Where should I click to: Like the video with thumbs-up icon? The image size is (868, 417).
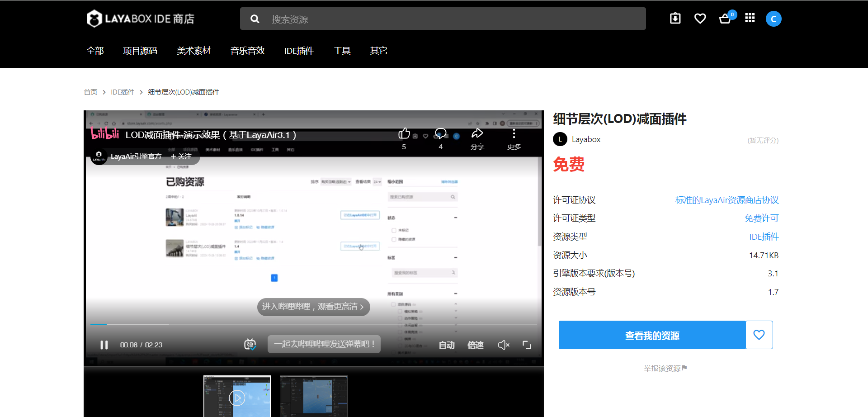[x=404, y=134]
